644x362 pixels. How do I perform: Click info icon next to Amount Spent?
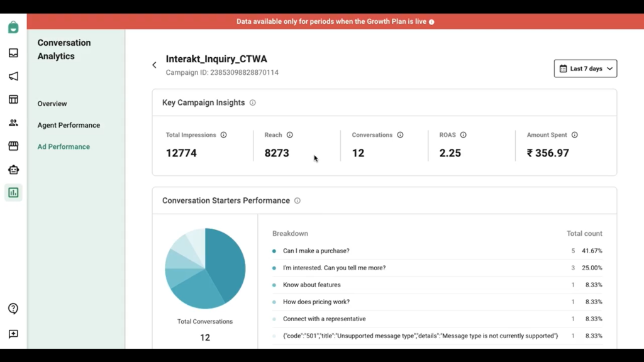575,135
